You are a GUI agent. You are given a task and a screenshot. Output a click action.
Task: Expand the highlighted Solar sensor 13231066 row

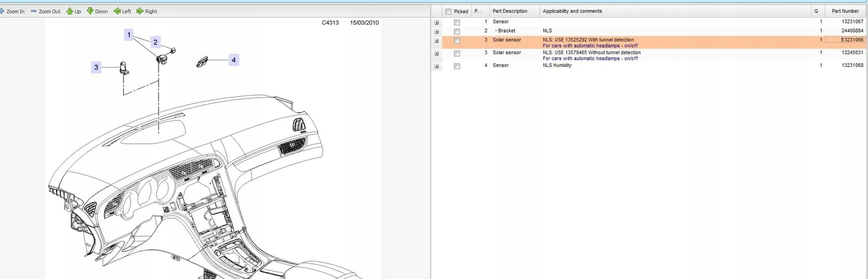[436, 41]
